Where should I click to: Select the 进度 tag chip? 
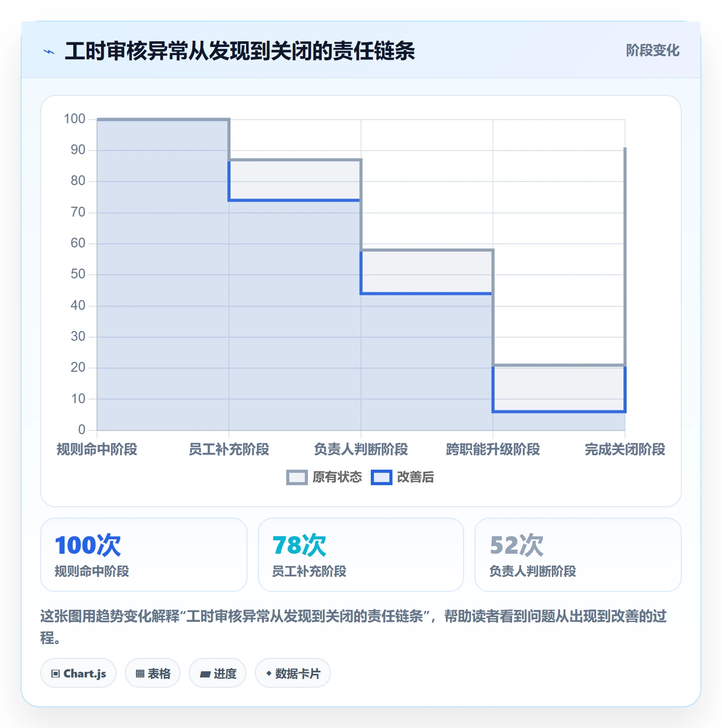218,673
